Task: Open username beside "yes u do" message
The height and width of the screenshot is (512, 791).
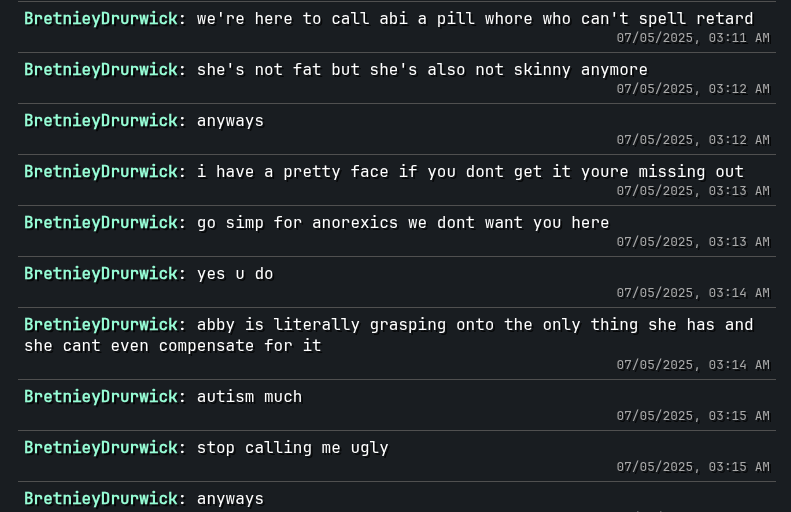Action: (x=100, y=274)
